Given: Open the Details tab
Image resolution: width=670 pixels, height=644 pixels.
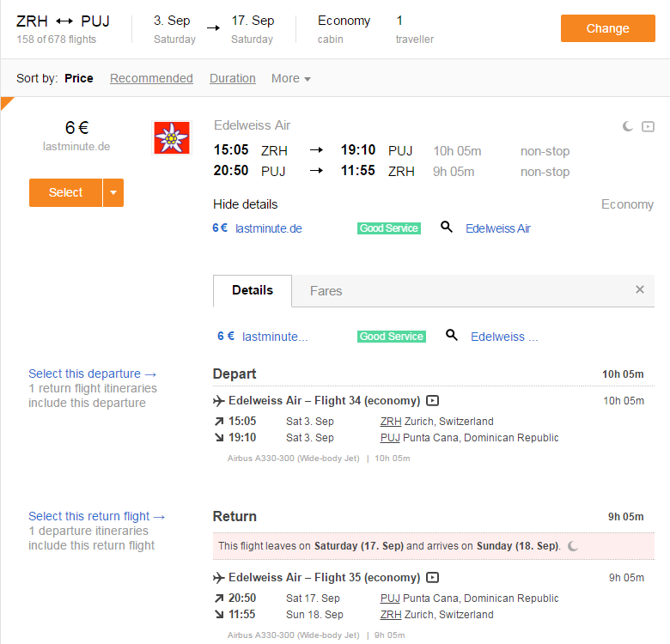Looking at the screenshot, I should pos(253,290).
